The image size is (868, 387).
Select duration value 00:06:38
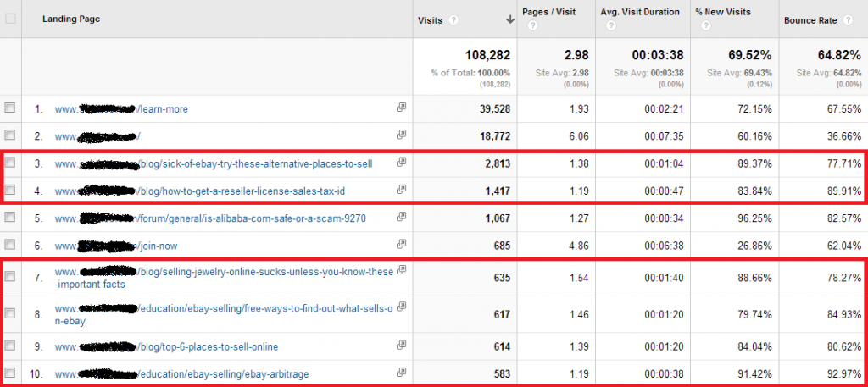(x=664, y=246)
